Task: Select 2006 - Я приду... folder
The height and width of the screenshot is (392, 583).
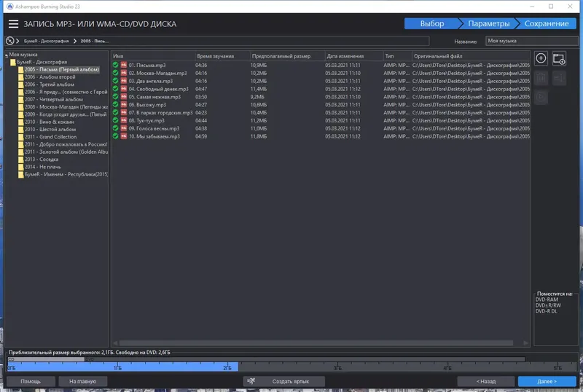Action: click(66, 92)
